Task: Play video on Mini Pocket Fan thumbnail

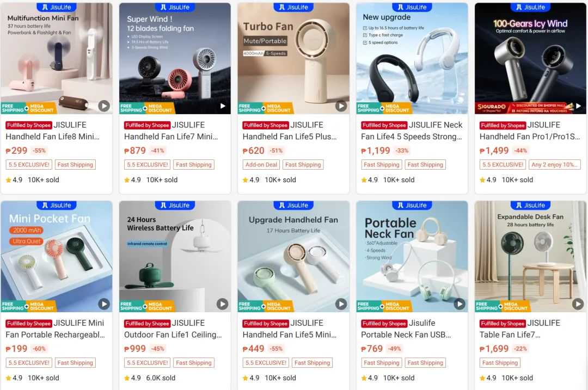Action: click(x=104, y=304)
